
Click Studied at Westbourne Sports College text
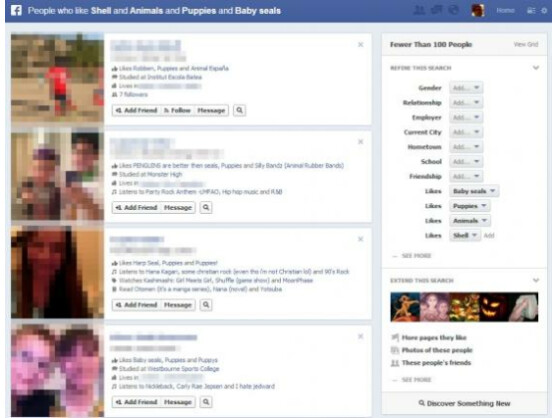click(169, 369)
